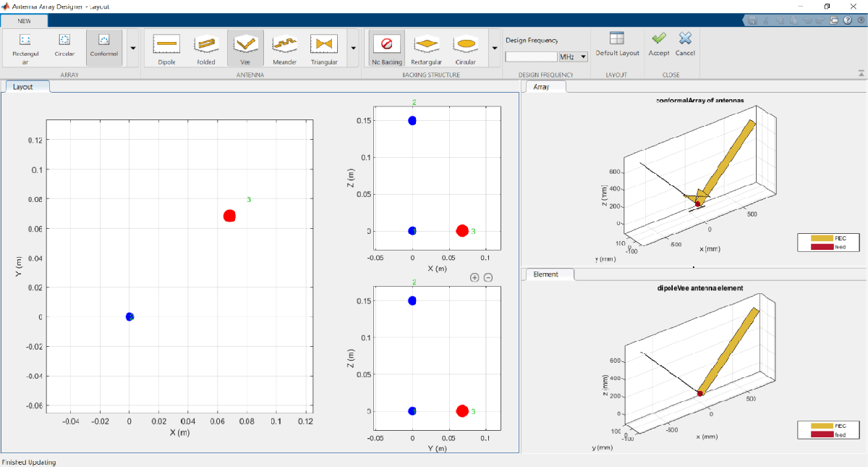Click the feed legend swatch in Array plot
This screenshot has height=467, width=868.
pos(822,247)
